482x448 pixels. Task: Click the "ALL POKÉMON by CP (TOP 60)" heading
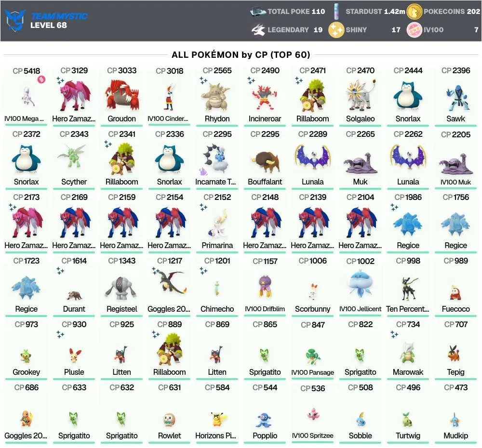(x=241, y=55)
